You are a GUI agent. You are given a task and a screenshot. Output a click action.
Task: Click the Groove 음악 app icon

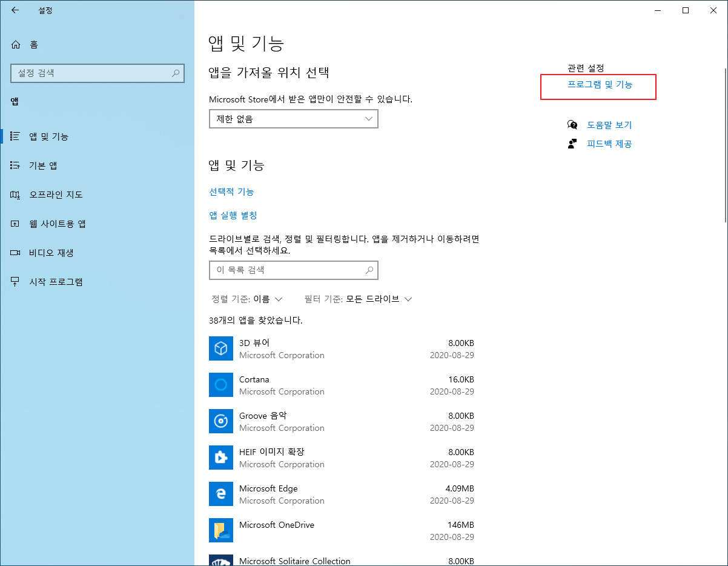pyautogui.click(x=221, y=421)
